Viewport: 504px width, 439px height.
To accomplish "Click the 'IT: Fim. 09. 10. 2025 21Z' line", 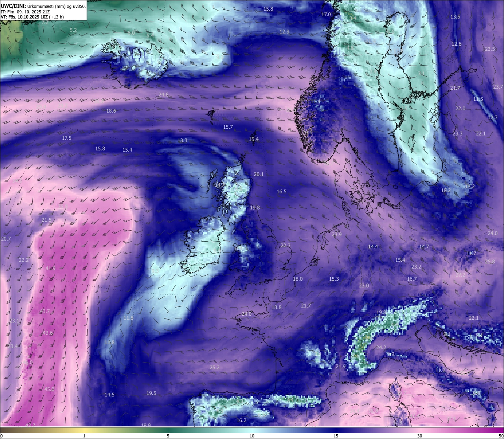I will click(26, 12).
